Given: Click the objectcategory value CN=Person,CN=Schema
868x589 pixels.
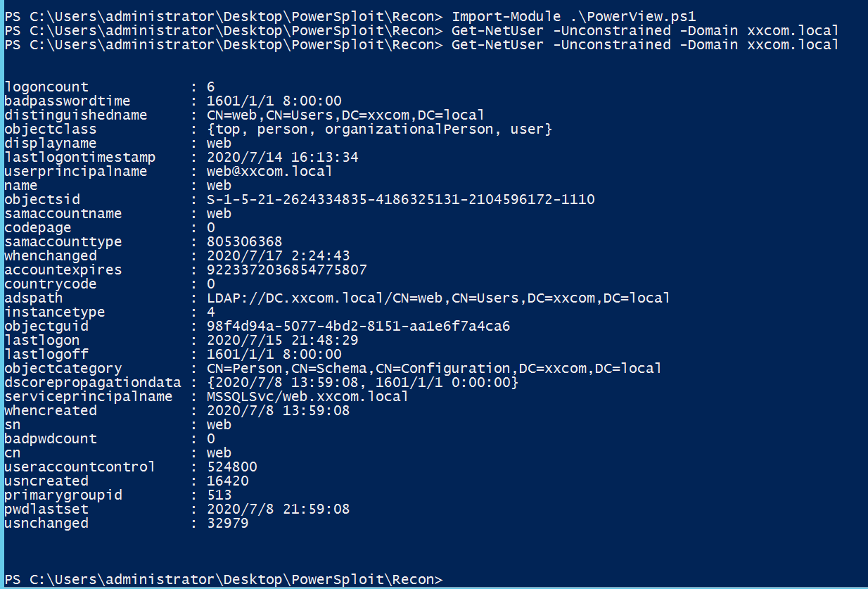Looking at the screenshot, I should tap(434, 369).
